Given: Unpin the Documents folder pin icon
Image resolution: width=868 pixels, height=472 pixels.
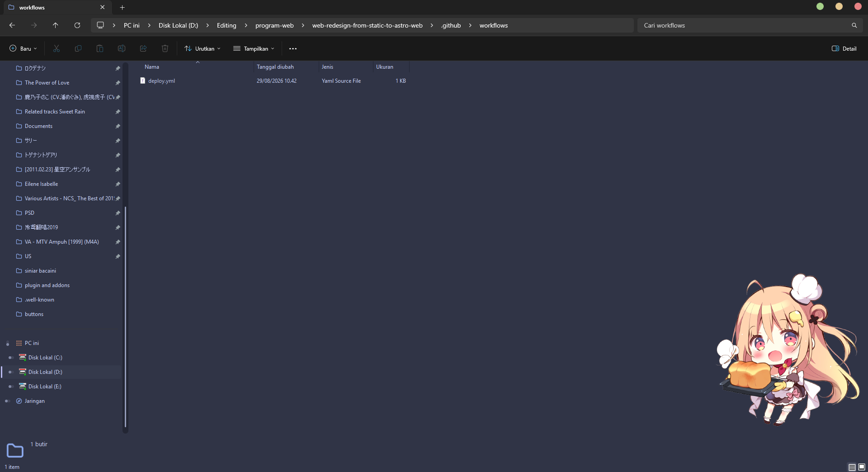Looking at the screenshot, I should click(118, 126).
